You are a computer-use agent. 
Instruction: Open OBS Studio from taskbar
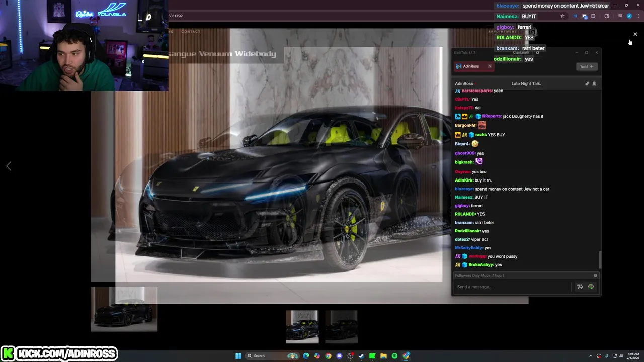350,356
